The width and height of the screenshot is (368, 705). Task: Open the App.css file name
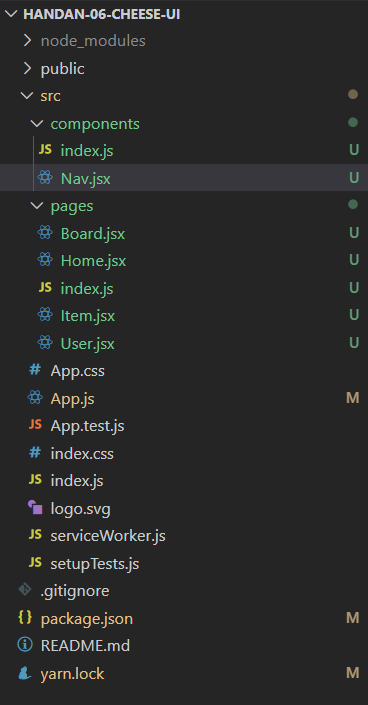pos(77,371)
